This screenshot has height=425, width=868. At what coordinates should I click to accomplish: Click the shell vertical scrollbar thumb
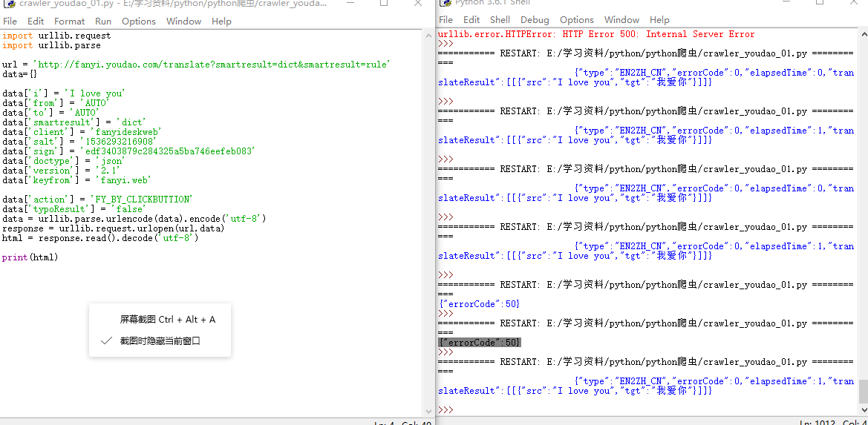pos(863,390)
